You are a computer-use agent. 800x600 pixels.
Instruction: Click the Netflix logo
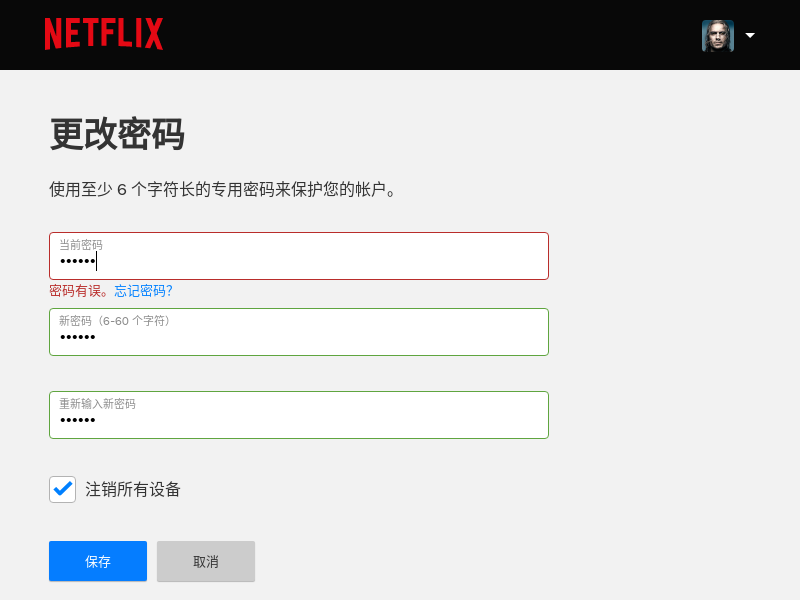[104, 34]
